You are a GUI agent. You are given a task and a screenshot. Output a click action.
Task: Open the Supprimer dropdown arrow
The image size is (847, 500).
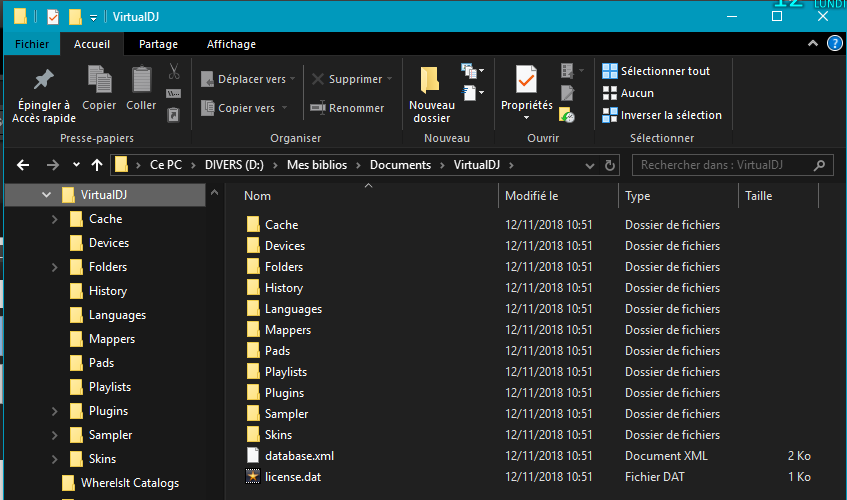click(389, 79)
